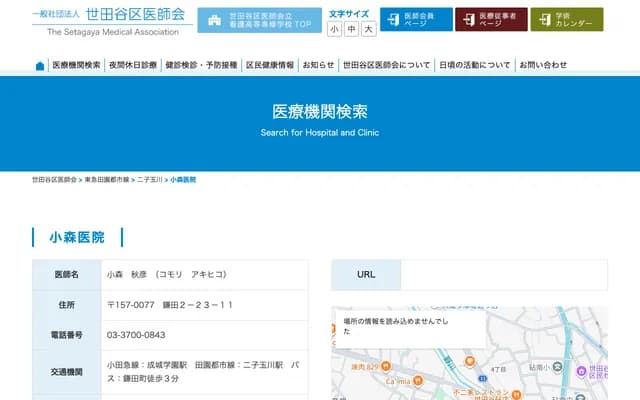The width and height of the screenshot is (640, 400).
Task: Open the 医師会員ページ login button
Action: pos(415,20)
